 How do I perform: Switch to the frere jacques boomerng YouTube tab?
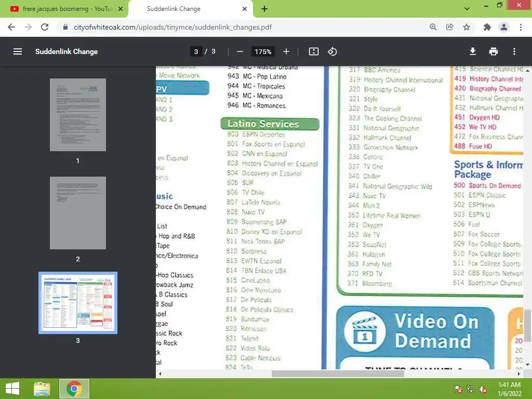(64, 9)
